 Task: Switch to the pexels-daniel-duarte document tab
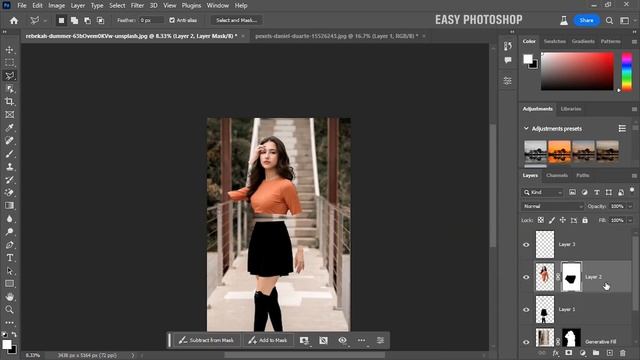336,36
